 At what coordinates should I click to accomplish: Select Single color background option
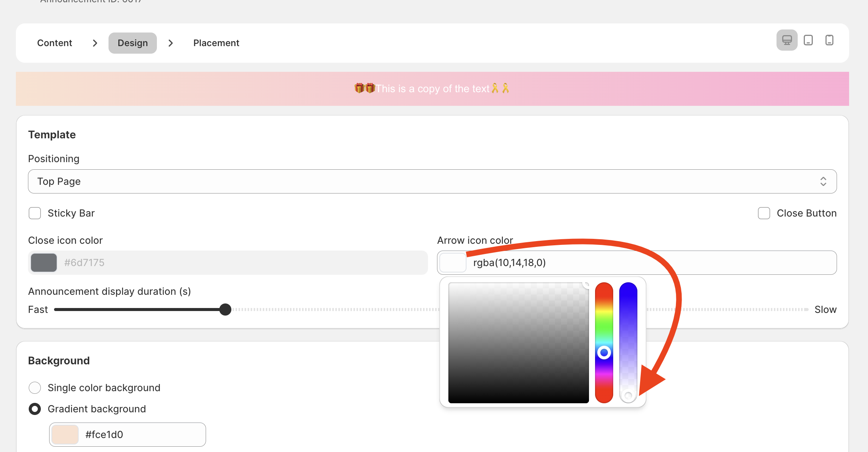tap(35, 388)
